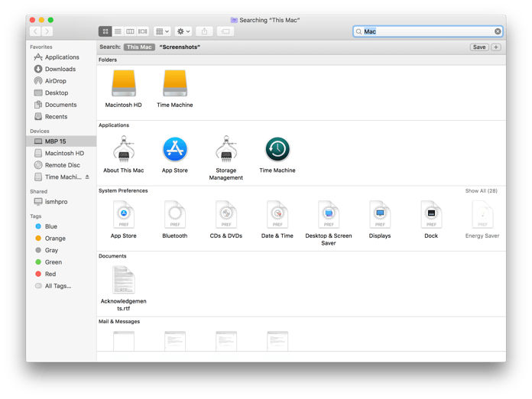532x399 pixels.
Task: Click the Share toolbar button
Action: coord(204,31)
